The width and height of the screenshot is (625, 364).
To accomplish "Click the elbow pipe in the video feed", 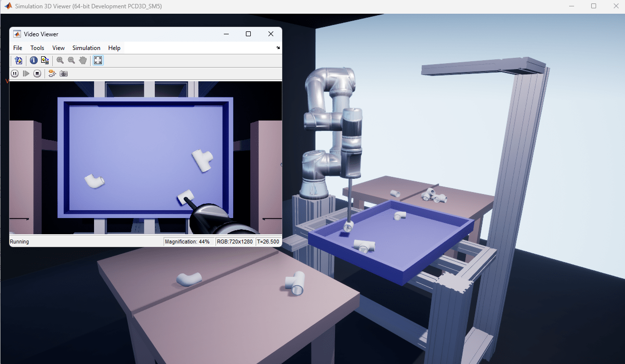I will (x=94, y=181).
